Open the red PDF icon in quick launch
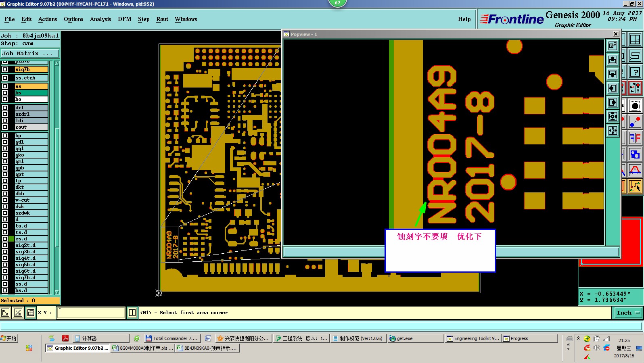Viewport: 644px width, 363px height. point(65,338)
